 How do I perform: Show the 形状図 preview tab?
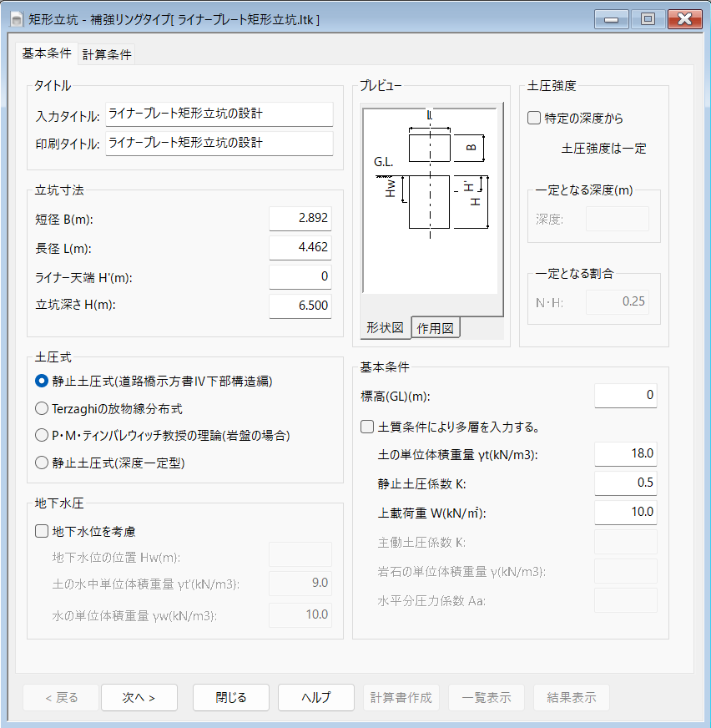[x=386, y=328]
